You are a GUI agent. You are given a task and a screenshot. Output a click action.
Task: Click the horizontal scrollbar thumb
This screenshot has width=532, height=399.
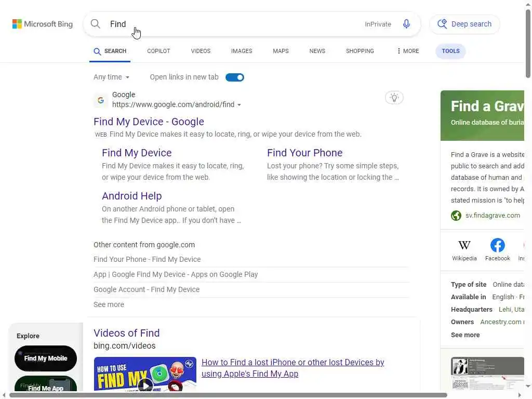[228, 395]
